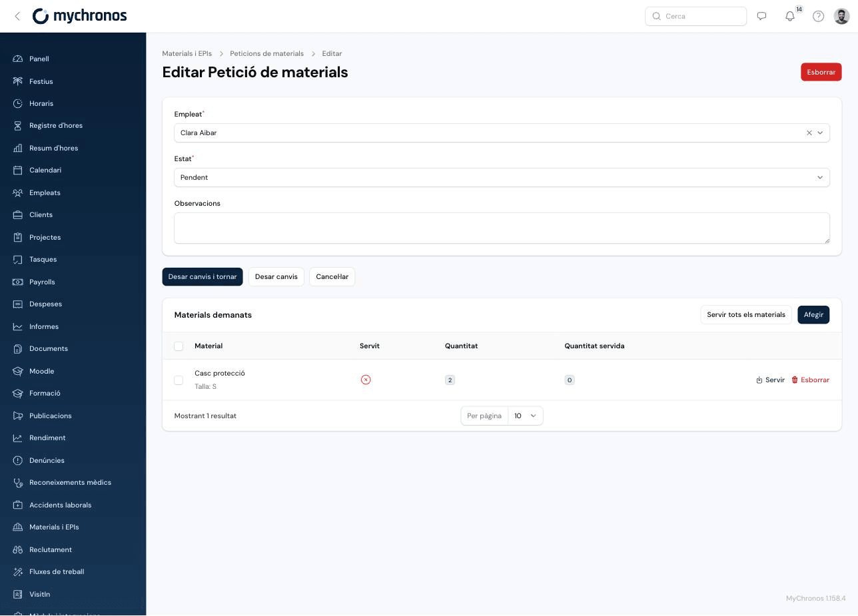Image resolution: width=858 pixels, height=616 pixels.
Task: Click the Quantitat servida value 0 badge
Action: pos(570,380)
